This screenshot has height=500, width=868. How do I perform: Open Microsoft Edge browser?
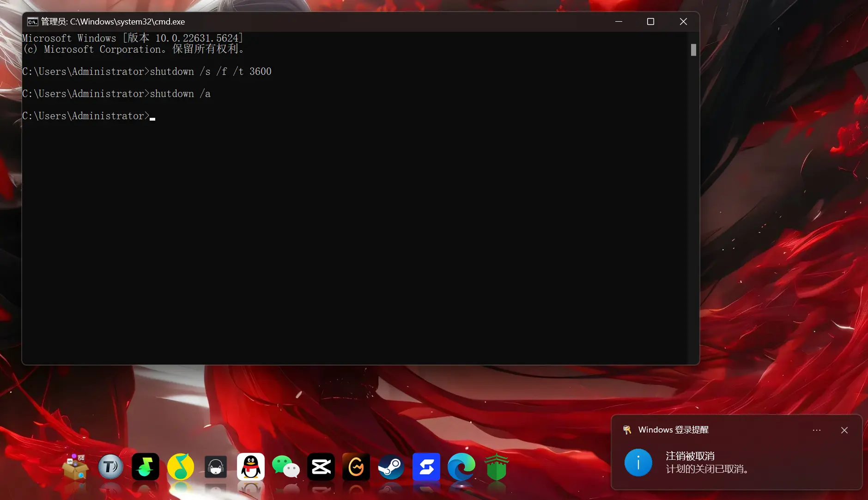(461, 467)
